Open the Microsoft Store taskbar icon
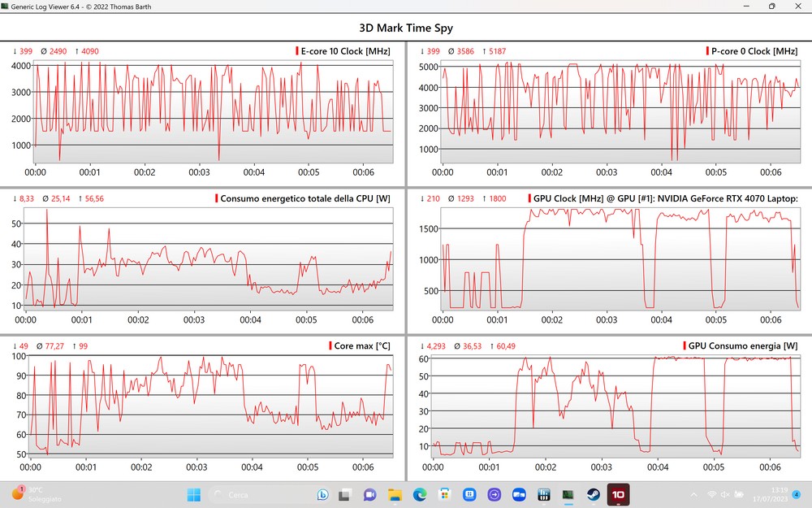Screen dimensions: 812x508 (444, 495)
